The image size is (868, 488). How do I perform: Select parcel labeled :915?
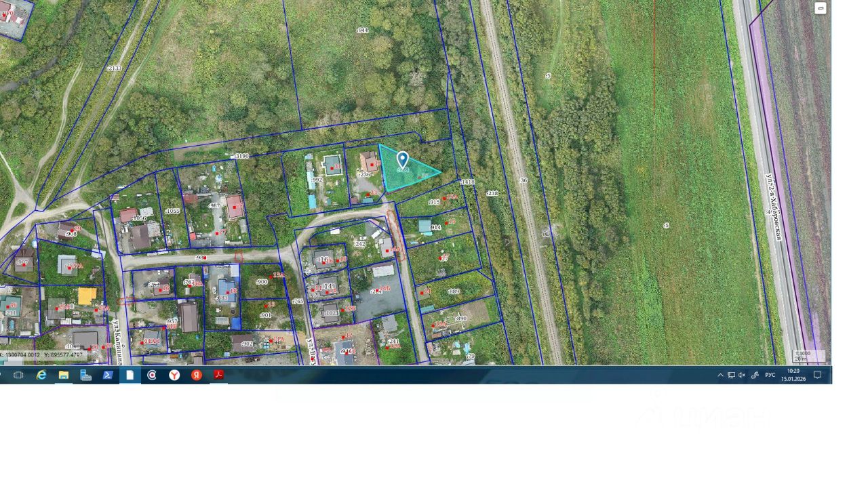click(x=434, y=202)
